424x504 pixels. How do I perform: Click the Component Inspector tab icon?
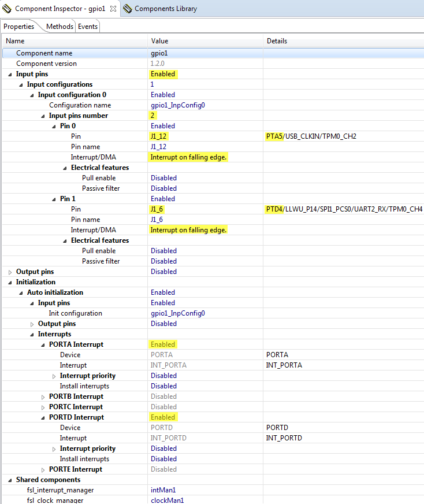coord(7,9)
